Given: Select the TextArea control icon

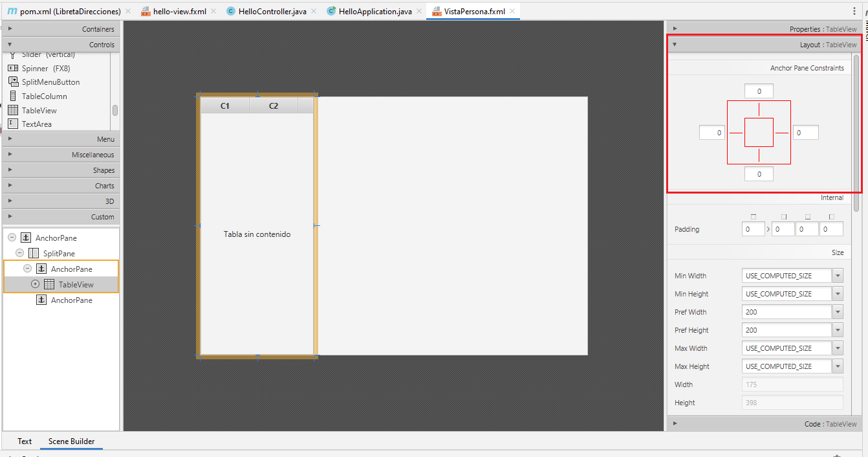Looking at the screenshot, I should coord(12,124).
